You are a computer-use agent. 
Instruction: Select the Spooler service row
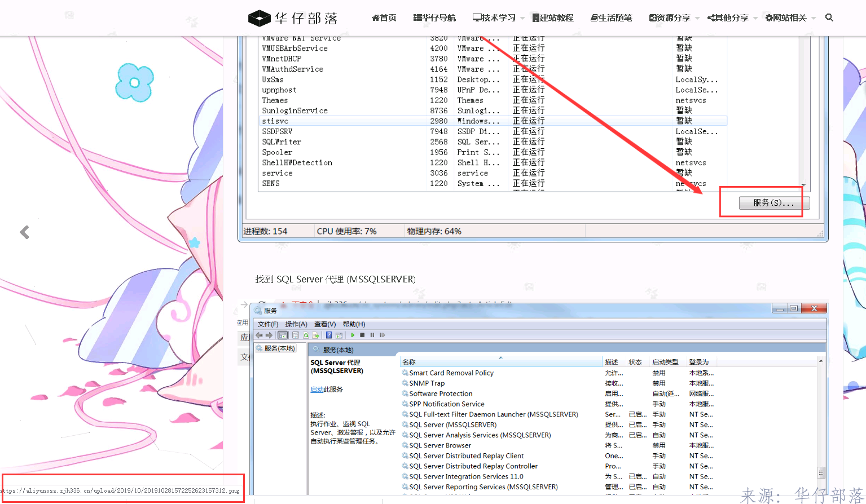493,152
